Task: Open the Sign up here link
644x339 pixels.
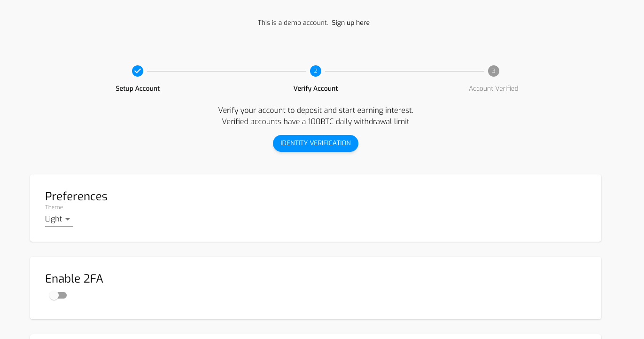Action: [x=350, y=23]
